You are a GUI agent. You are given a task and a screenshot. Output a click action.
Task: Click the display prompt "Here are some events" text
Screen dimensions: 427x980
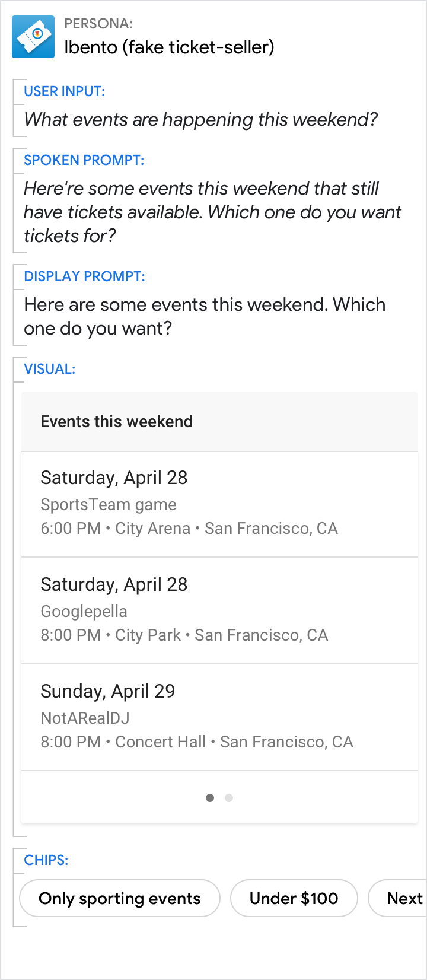pos(205,316)
